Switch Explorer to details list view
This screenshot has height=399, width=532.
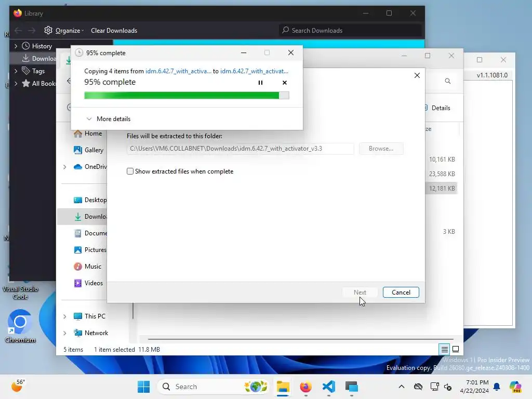point(444,349)
